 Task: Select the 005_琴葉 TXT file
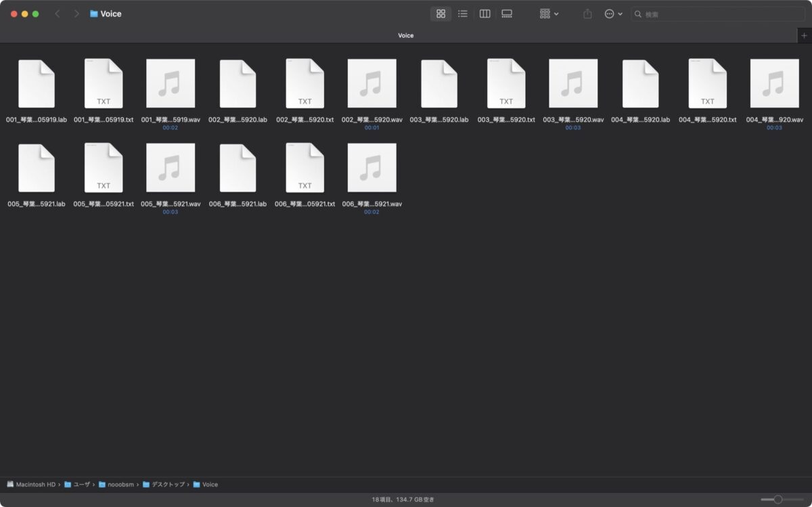tap(104, 167)
